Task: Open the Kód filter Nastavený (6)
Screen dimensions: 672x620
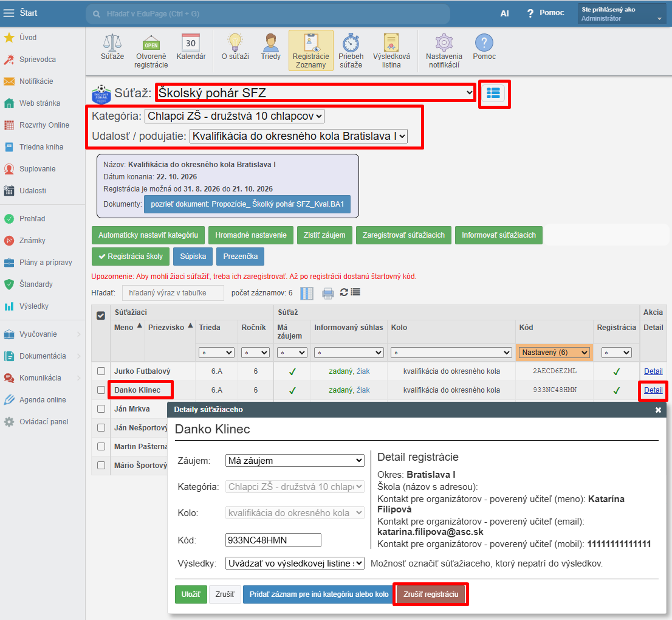Action: 554,353
